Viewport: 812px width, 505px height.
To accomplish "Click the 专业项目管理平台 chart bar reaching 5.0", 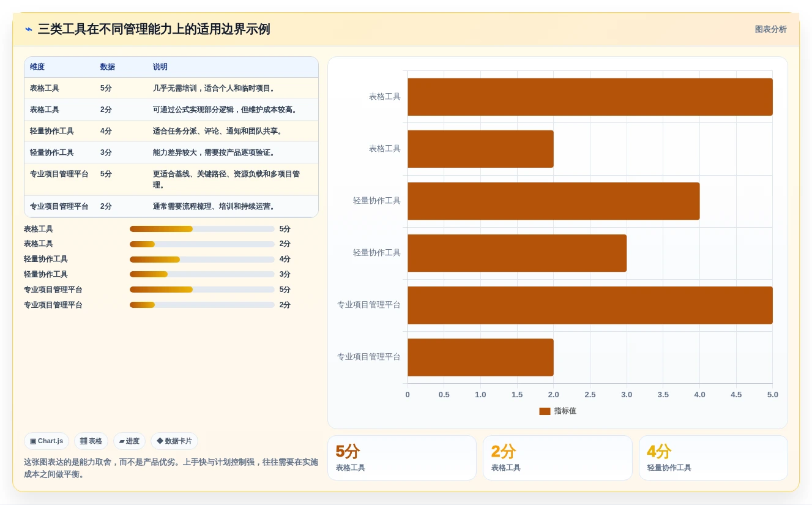I will click(590, 305).
